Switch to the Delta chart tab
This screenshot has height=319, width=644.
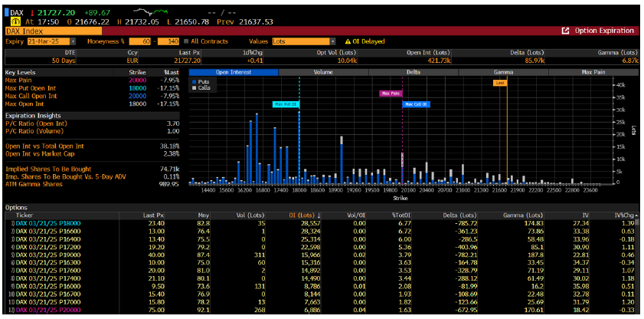414,72
